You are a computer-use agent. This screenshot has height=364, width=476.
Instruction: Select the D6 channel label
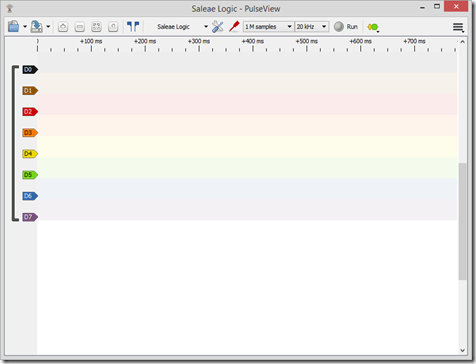[30, 196]
